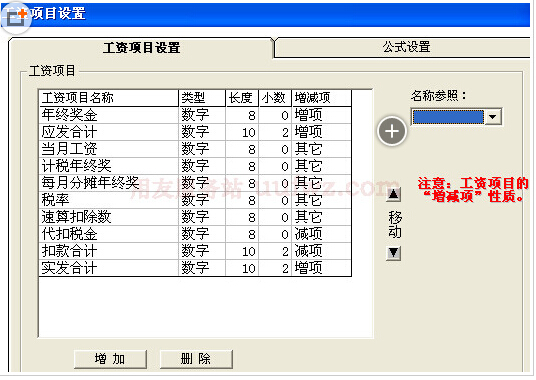Screen dimensions: 536x380
Task: Move the selected item down with the arrow
Action: (393, 253)
